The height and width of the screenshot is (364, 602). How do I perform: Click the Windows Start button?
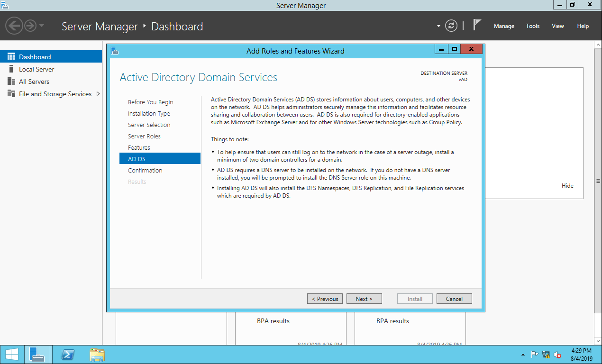pyautogui.click(x=12, y=355)
